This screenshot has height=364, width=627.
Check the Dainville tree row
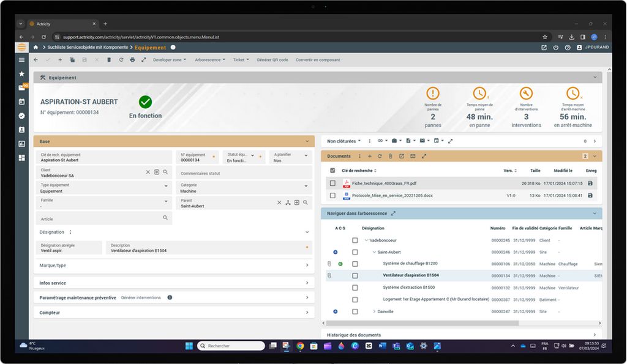(x=355, y=311)
